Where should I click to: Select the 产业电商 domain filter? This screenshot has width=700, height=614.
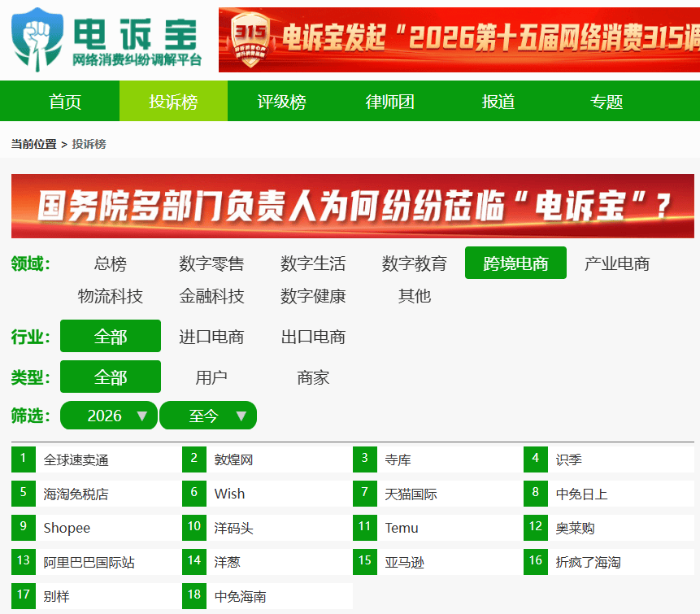point(617,263)
